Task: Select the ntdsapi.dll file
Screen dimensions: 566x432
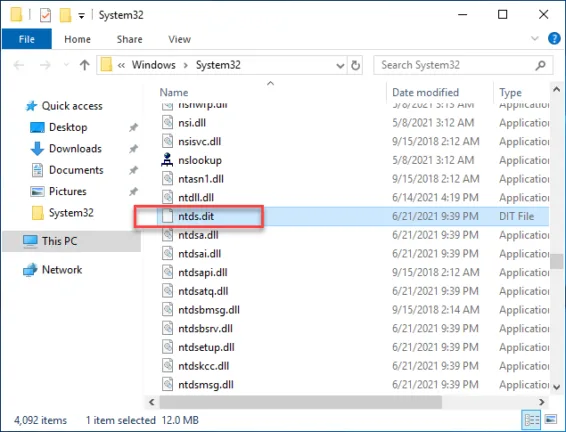Action: pyautogui.click(x=203, y=272)
